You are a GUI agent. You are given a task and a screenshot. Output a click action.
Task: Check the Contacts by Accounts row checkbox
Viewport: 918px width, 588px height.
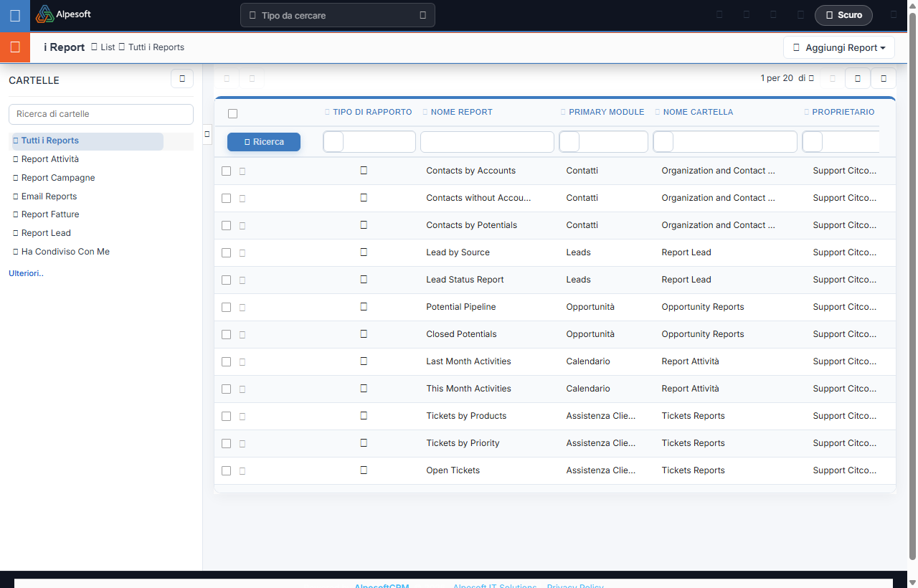[227, 171]
